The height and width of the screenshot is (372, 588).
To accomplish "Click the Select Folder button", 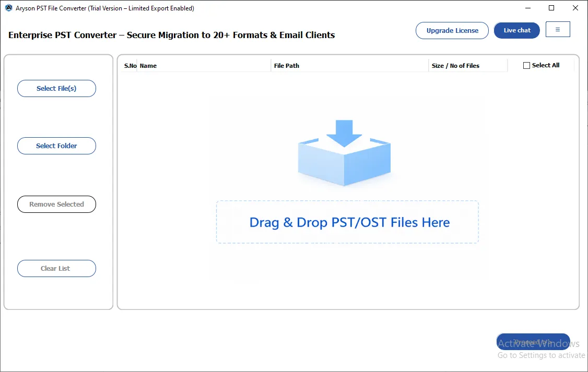I will coord(56,146).
